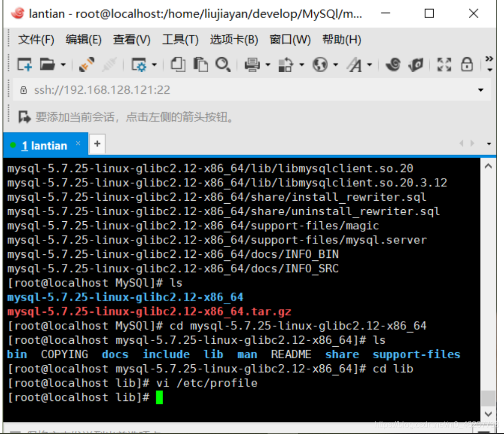504x434 pixels.
Task: Click the "support-files" directory name
Action: pos(417,354)
